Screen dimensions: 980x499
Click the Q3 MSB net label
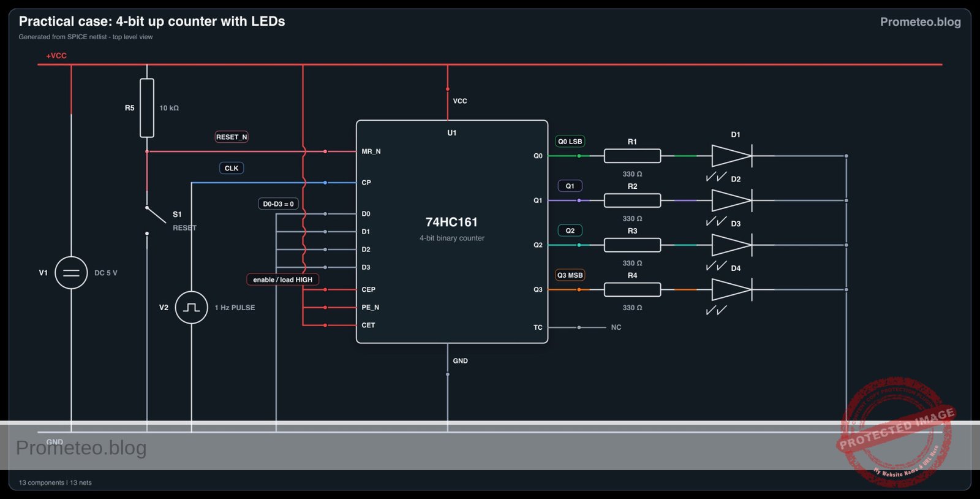570,275
